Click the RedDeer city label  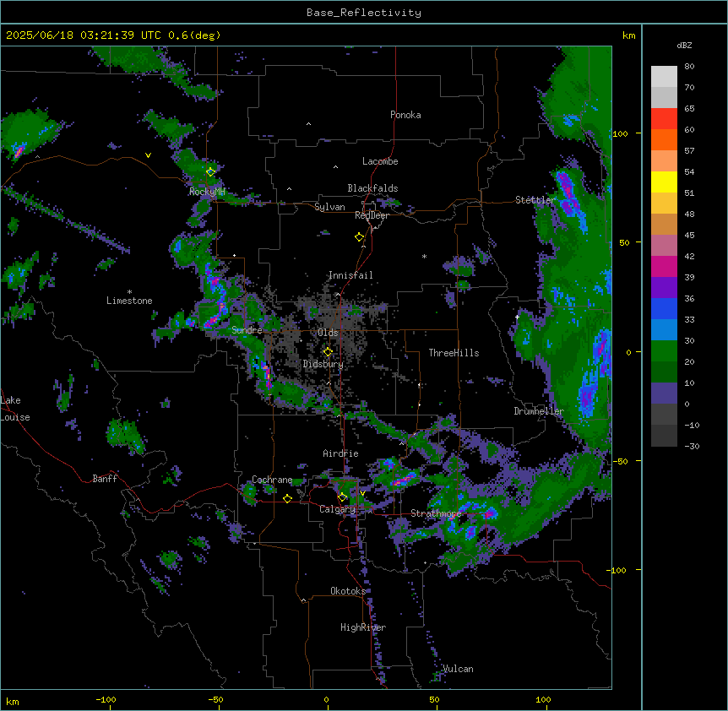point(372,215)
